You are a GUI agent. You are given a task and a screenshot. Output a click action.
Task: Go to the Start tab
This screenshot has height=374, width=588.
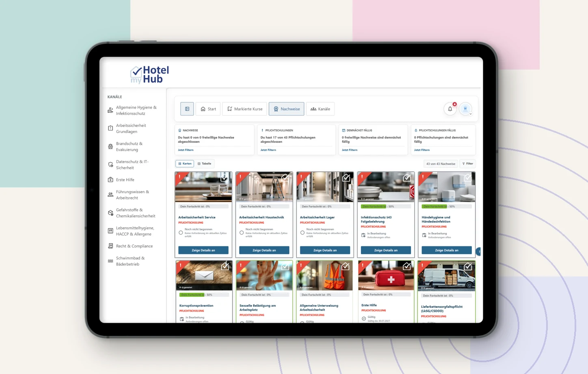click(x=208, y=109)
